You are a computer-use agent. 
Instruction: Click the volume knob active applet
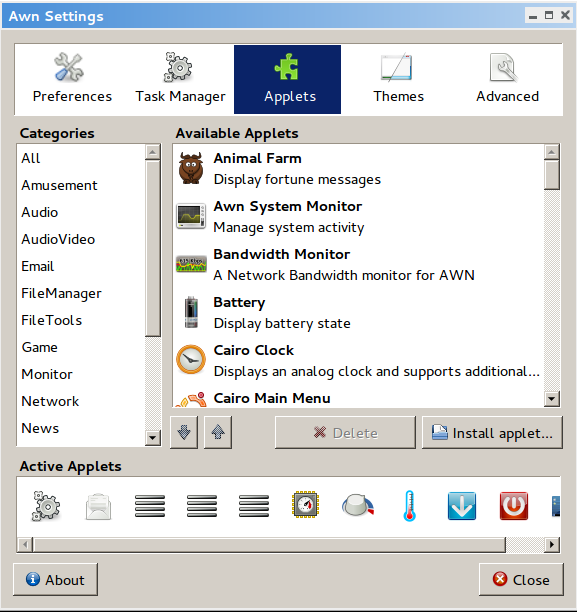pos(358,505)
